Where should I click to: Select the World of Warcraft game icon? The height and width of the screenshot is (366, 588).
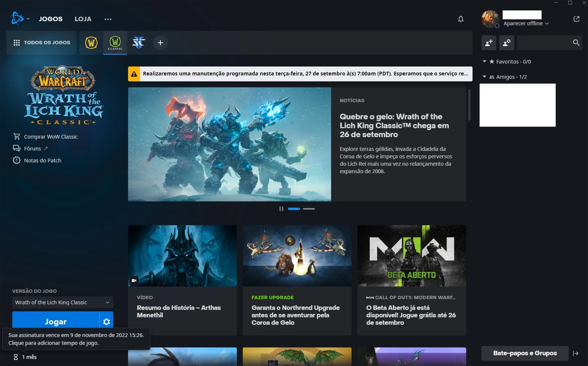91,42
